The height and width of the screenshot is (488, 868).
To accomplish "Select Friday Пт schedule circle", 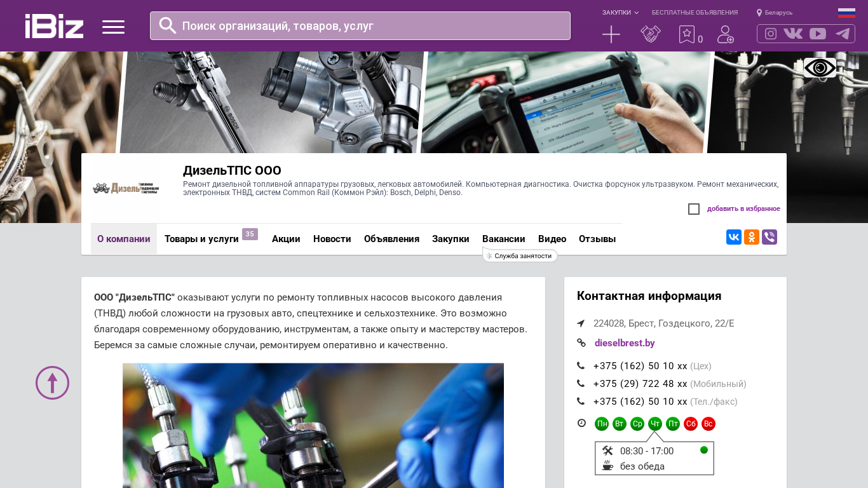I will click(673, 424).
